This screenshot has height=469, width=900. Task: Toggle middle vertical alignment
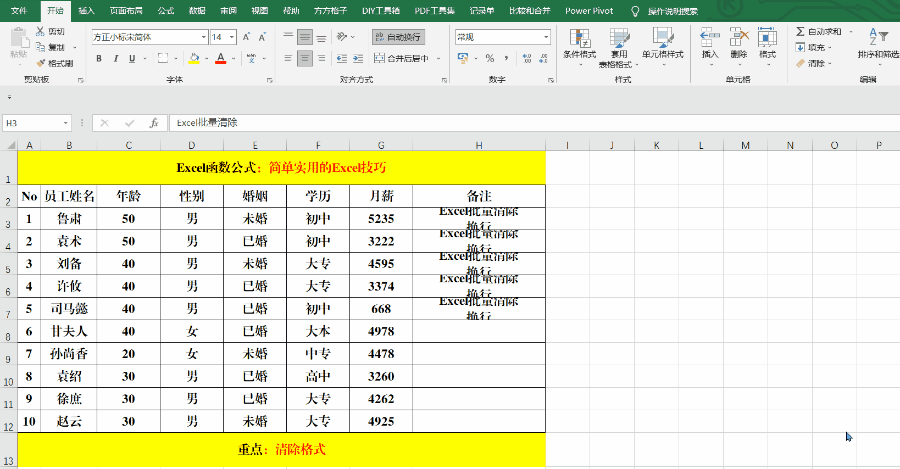(305, 37)
